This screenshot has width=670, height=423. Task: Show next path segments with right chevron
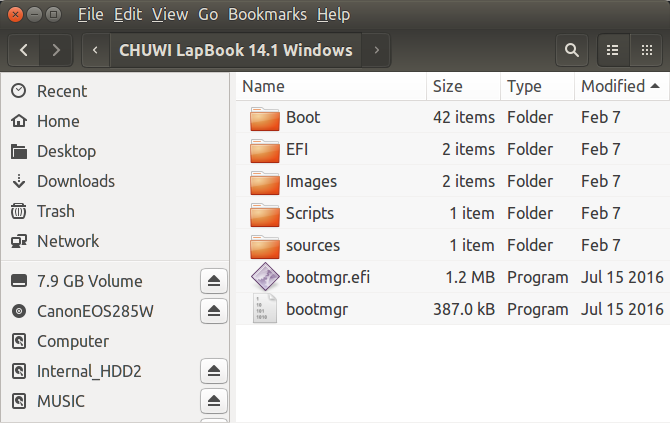point(376,50)
